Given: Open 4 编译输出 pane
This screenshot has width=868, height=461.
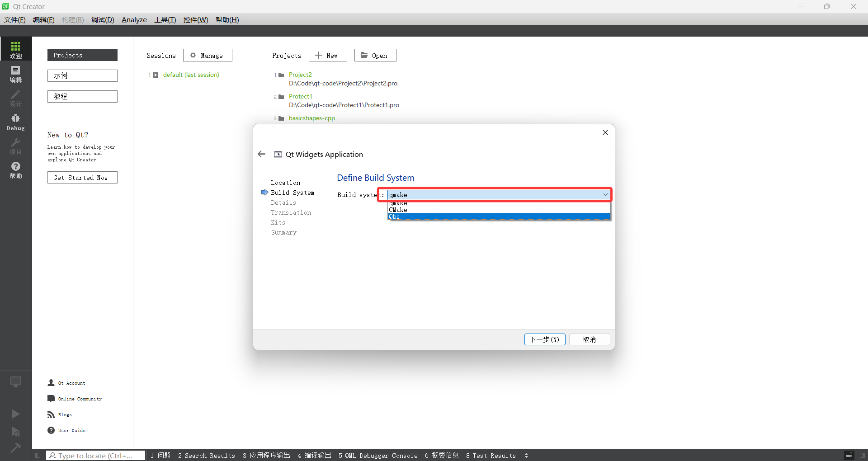Looking at the screenshot, I should click(x=314, y=456).
